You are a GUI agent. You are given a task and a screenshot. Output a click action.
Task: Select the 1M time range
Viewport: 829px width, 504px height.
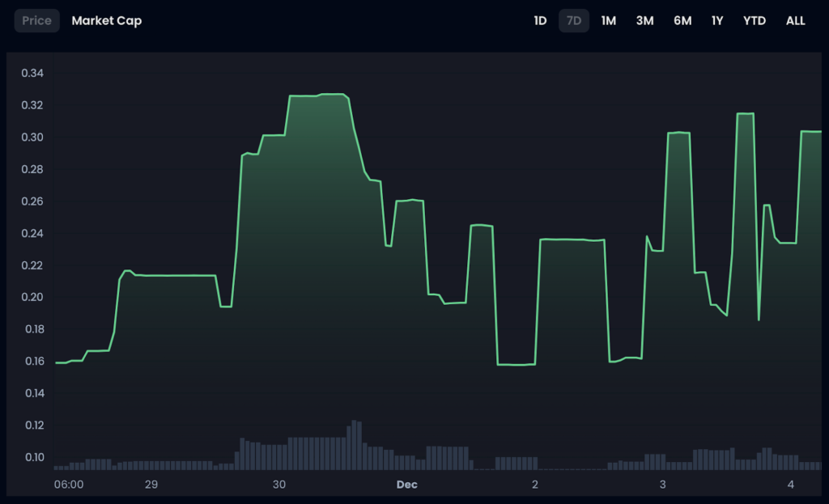tap(609, 21)
